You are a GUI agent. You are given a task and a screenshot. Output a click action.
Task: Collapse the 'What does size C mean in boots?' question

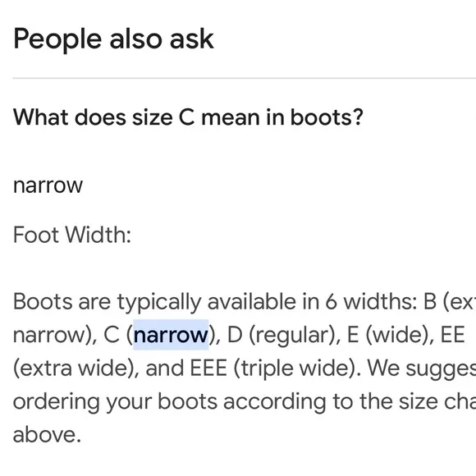coord(188,117)
